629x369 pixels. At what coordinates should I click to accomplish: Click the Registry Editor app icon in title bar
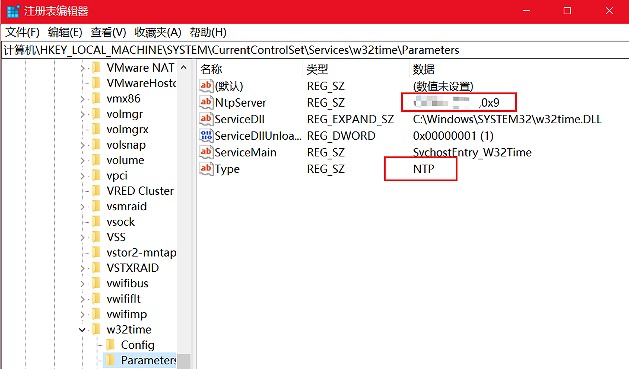(x=13, y=11)
